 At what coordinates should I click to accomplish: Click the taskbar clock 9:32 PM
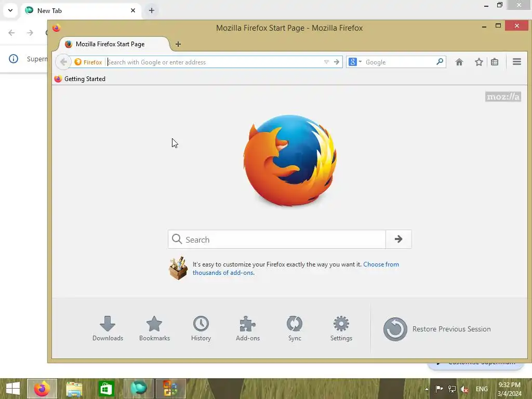(509, 389)
